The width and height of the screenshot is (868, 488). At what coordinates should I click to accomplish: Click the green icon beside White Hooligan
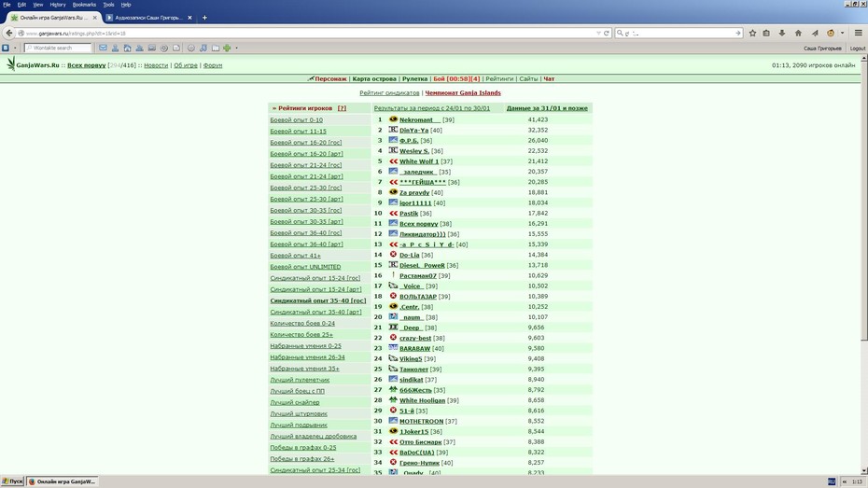pyautogui.click(x=393, y=400)
